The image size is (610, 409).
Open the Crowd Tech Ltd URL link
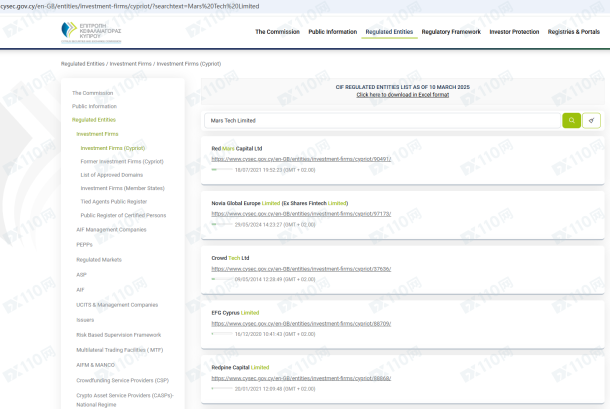click(x=301, y=269)
